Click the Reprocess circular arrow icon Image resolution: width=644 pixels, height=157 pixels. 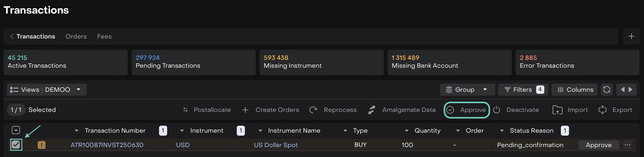313,110
